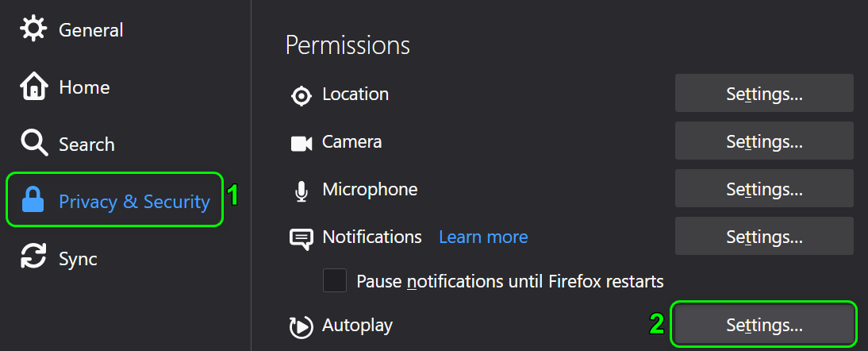Enable Pause notifications until Firefox restarts
Image resolution: width=868 pixels, height=351 pixels.
point(335,281)
